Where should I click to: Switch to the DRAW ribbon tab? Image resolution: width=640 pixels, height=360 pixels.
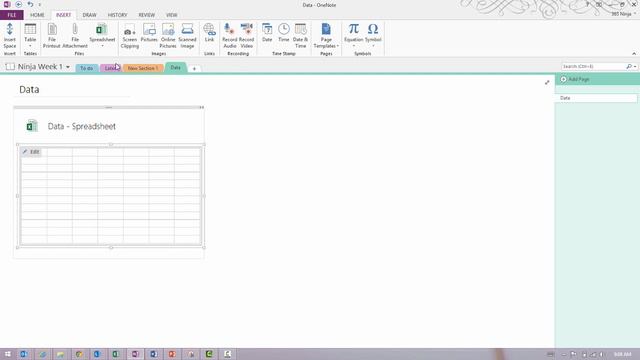89,15
